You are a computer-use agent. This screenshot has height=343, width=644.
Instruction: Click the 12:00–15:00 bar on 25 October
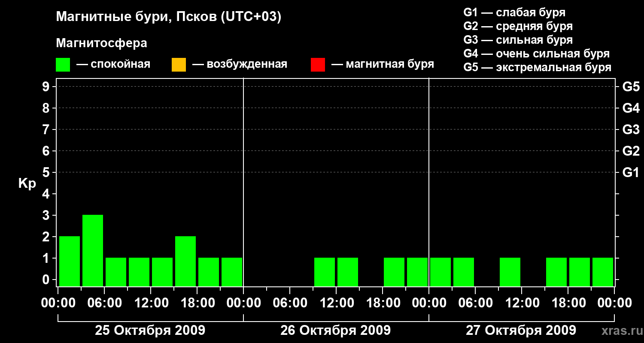click(x=162, y=272)
